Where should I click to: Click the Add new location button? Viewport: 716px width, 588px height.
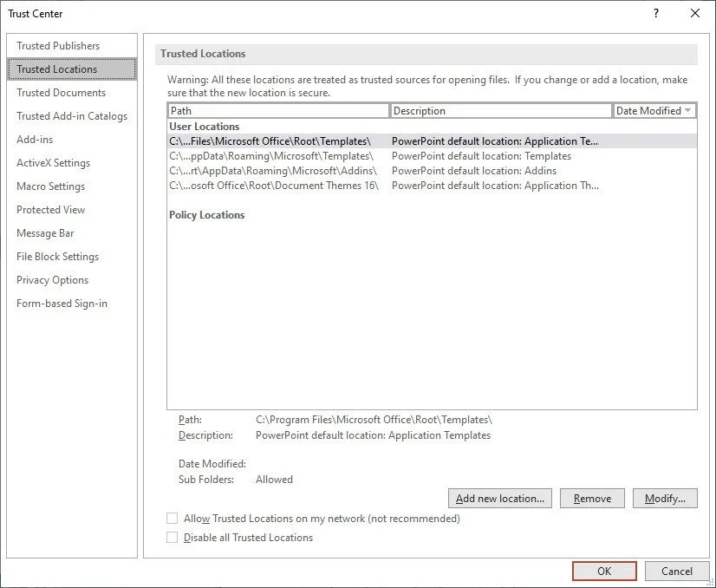pyautogui.click(x=500, y=499)
